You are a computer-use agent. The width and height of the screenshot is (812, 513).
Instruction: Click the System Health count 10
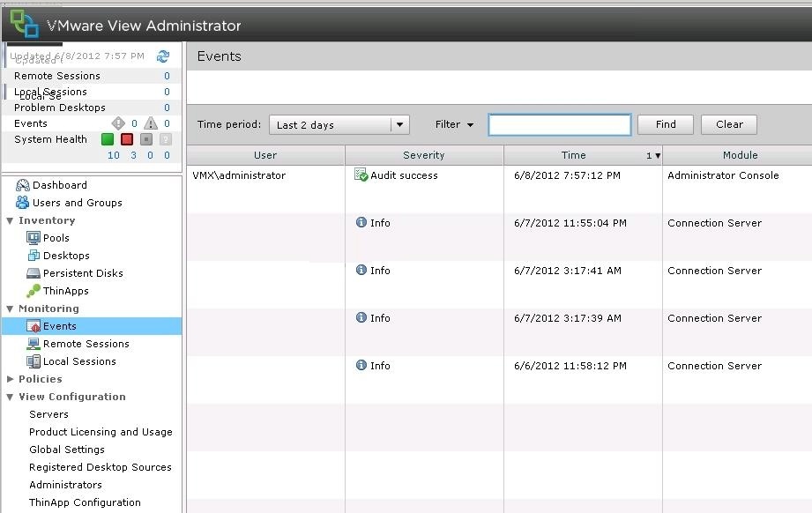click(x=114, y=155)
